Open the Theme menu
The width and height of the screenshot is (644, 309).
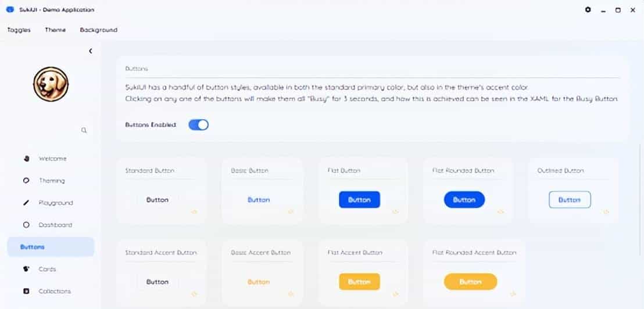coord(55,30)
